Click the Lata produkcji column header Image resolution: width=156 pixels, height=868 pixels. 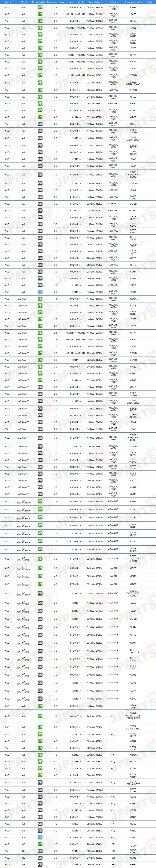tap(76, 2)
